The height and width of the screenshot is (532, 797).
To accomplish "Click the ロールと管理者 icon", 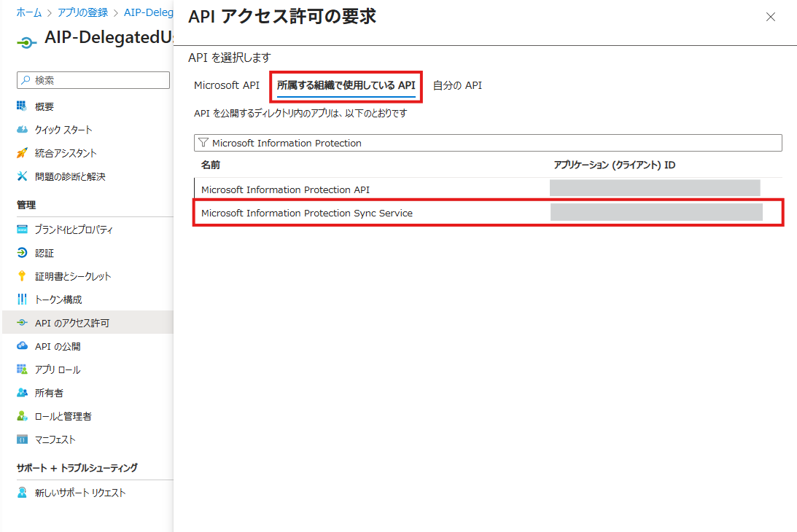I will (22, 415).
